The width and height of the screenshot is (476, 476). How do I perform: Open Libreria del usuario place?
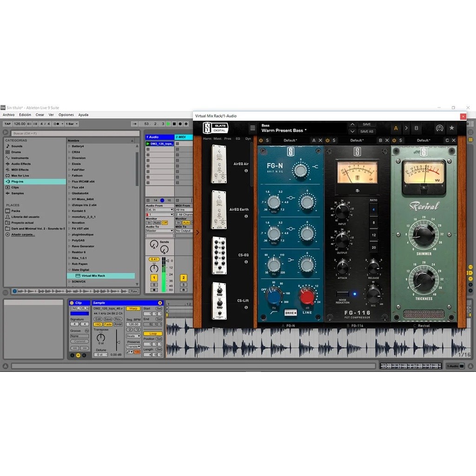25,217
